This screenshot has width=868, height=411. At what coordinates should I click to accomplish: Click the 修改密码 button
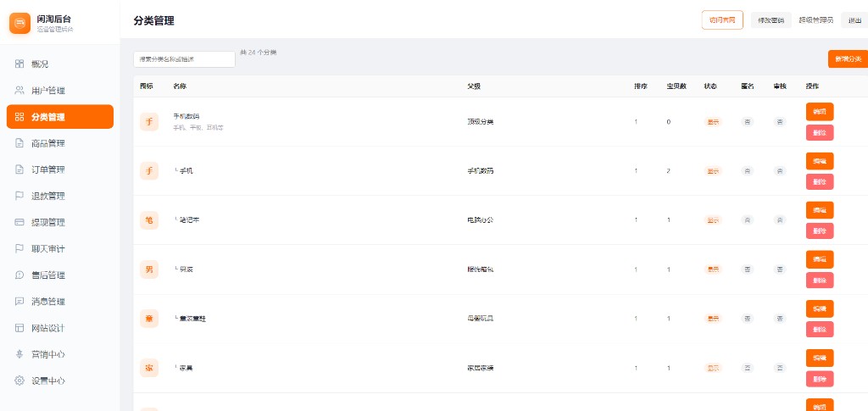tap(771, 20)
